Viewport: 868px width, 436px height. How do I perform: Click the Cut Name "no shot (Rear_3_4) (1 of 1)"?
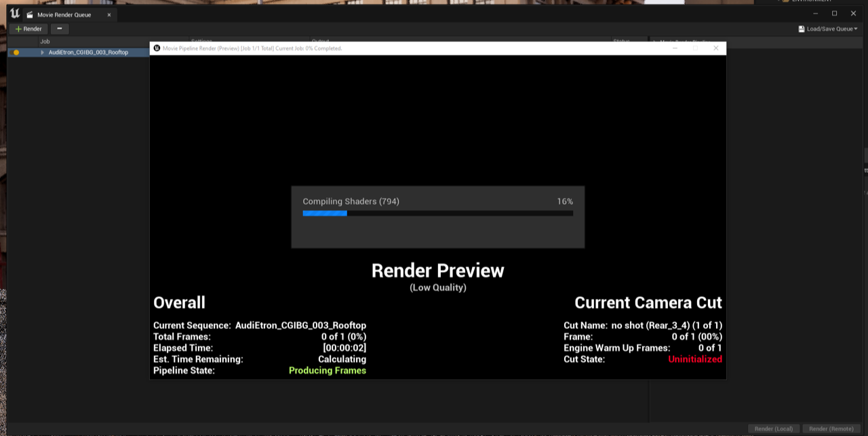click(x=666, y=325)
